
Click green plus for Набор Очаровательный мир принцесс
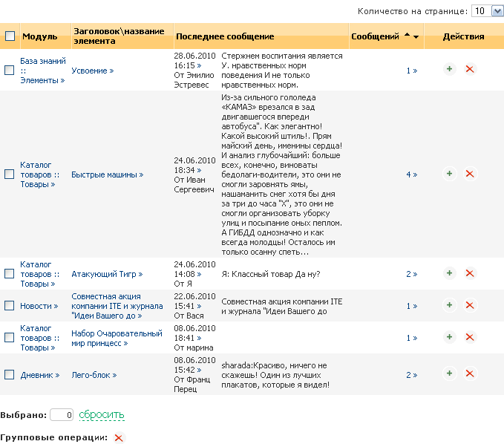[x=449, y=337]
